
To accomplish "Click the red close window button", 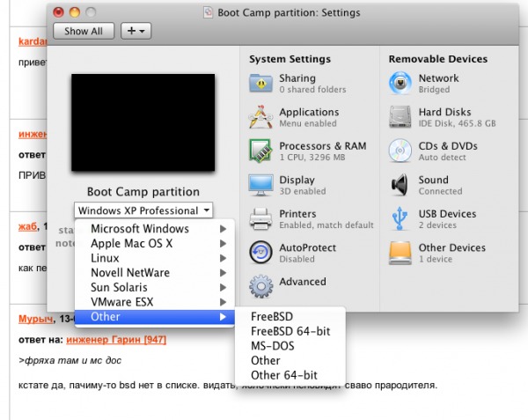I will (58, 12).
